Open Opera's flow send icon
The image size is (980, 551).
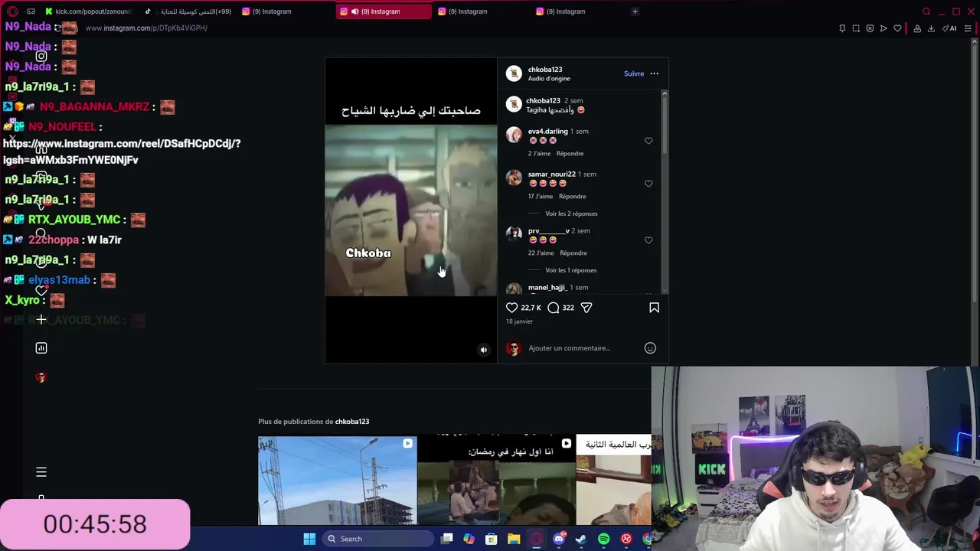point(884,28)
